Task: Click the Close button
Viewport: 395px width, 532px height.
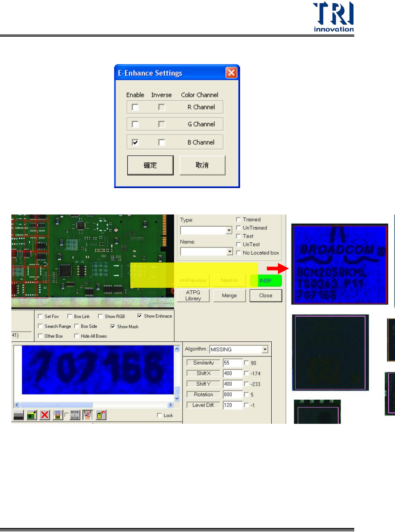Action: 266,296
